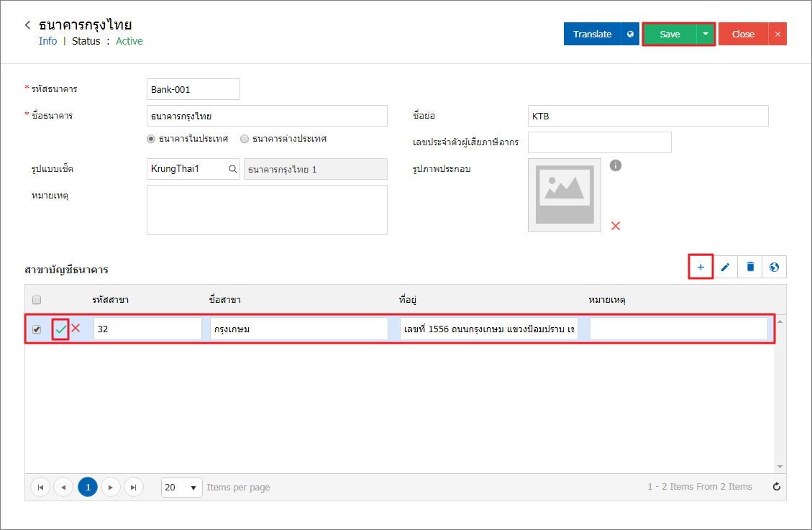Click the X icon beside Close

tap(777, 35)
